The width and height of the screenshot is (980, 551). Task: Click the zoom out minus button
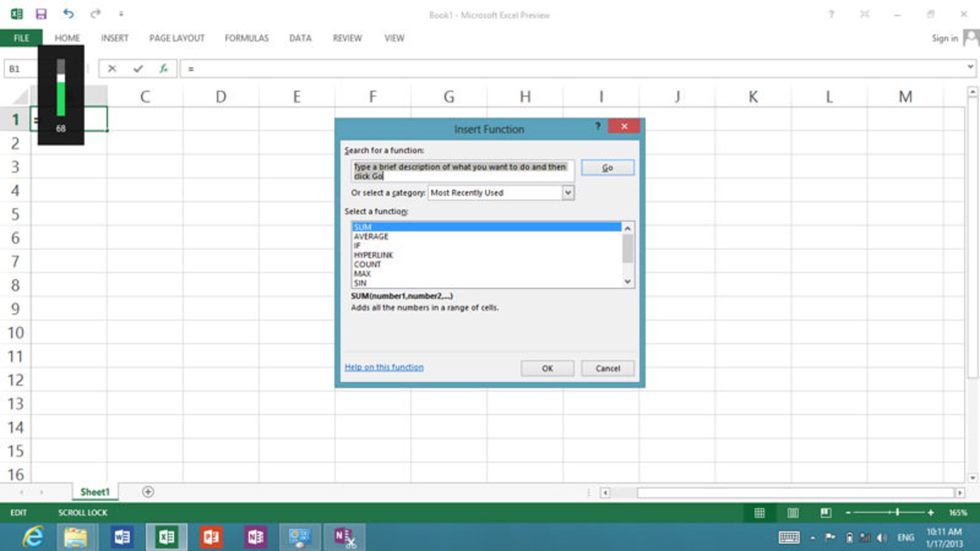point(848,513)
